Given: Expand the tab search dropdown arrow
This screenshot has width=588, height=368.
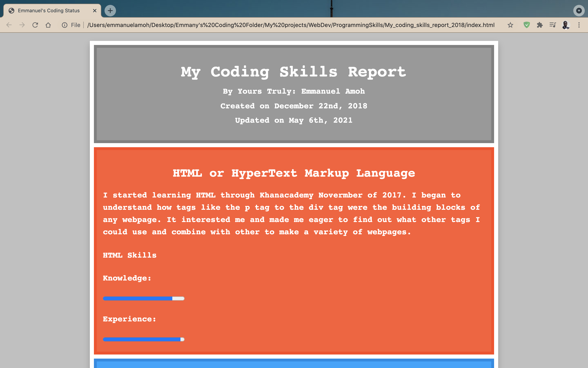Looking at the screenshot, I should click(579, 10).
